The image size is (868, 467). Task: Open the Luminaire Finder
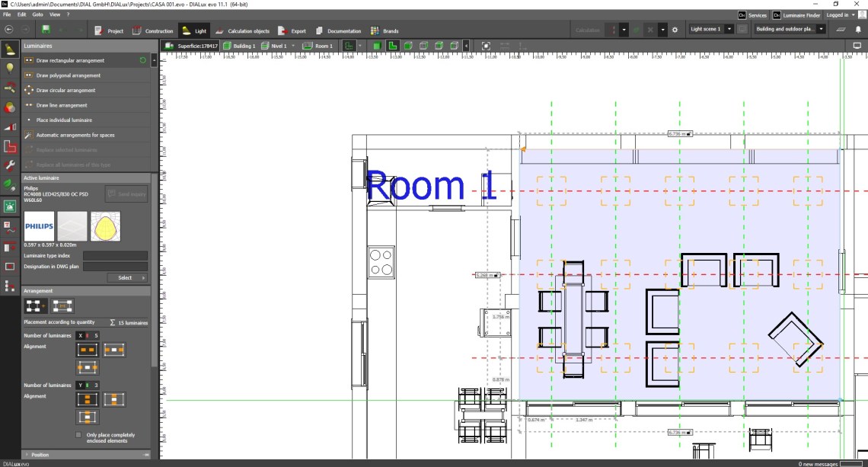[x=796, y=14]
